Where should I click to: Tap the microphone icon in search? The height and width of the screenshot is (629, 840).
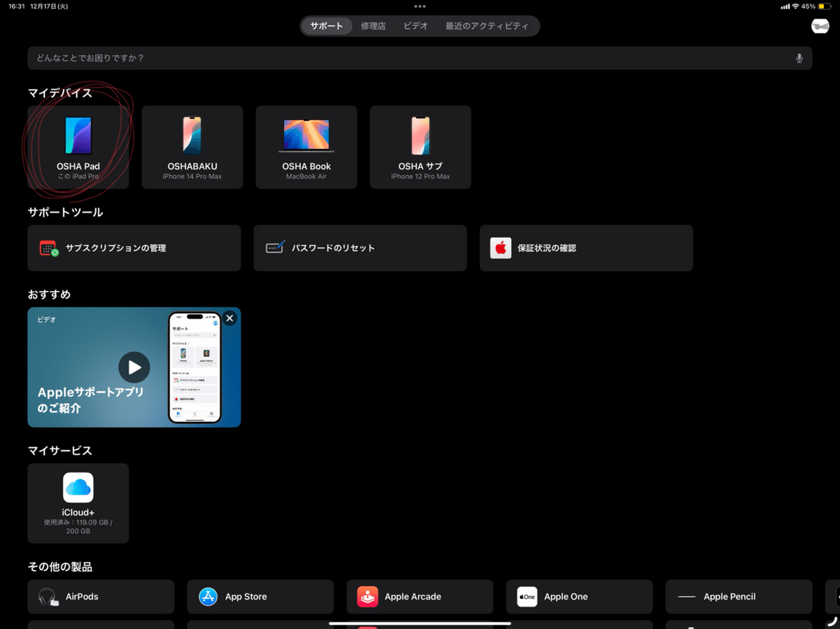799,58
